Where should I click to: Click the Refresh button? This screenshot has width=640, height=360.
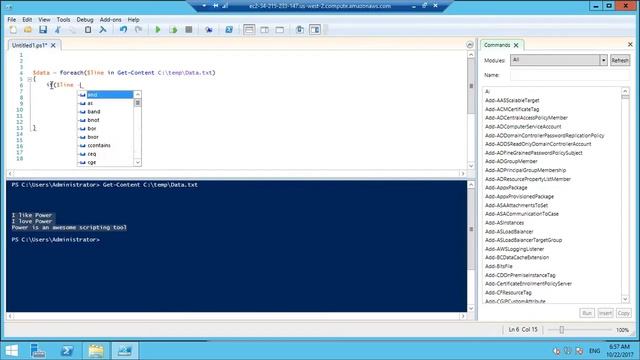tap(620, 60)
